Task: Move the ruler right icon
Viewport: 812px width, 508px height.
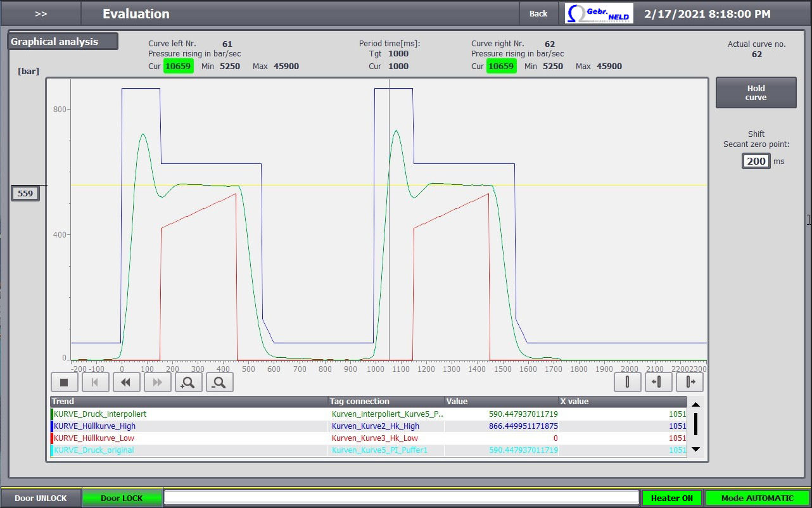Action: click(690, 382)
